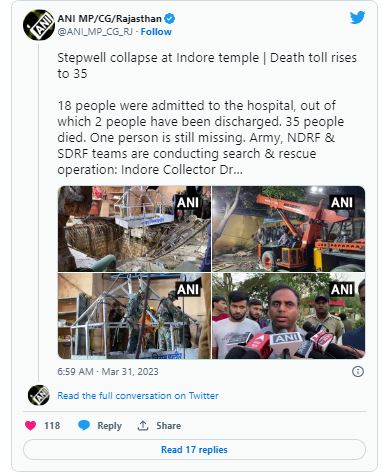Open tweet info circle icon

coord(358,371)
